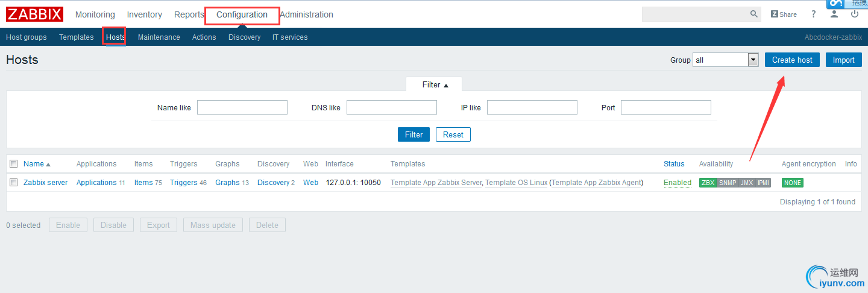The height and width of the screenshot is (293, 868).
Task: Collapse the Filter panel tab
Action: coord(434,84)
